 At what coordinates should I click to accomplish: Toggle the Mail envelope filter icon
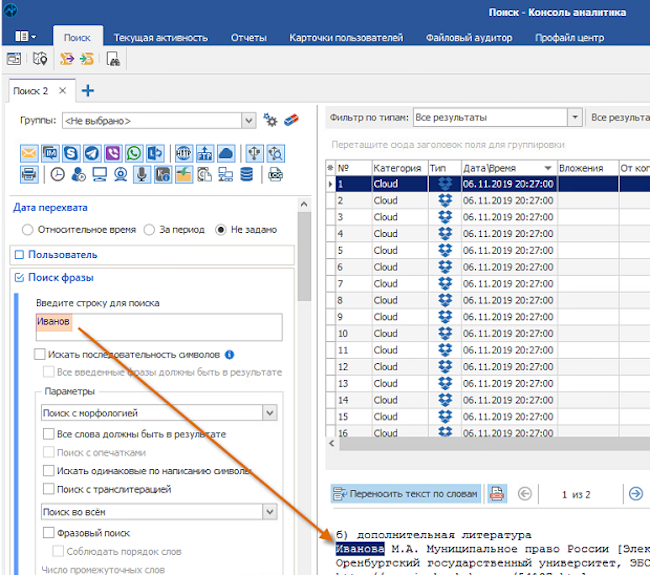click(29, 153)
